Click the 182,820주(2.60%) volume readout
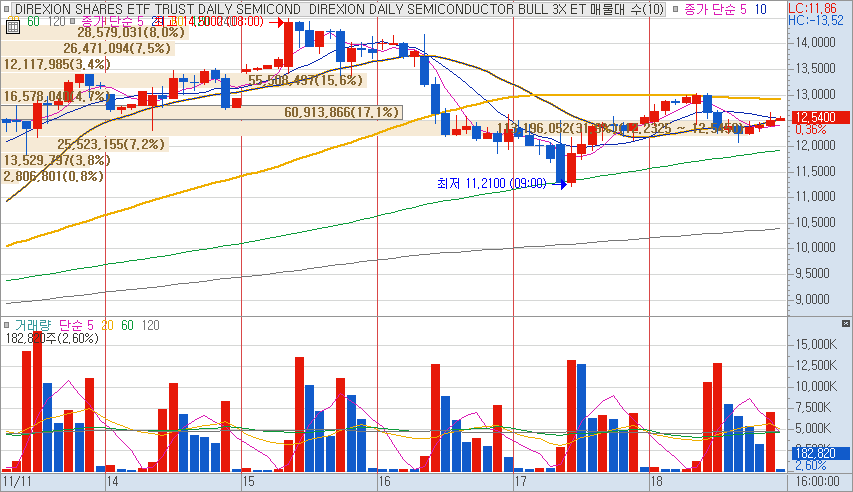Image resolution: width=853 pixels, height=492 pixels. [52, 339]
